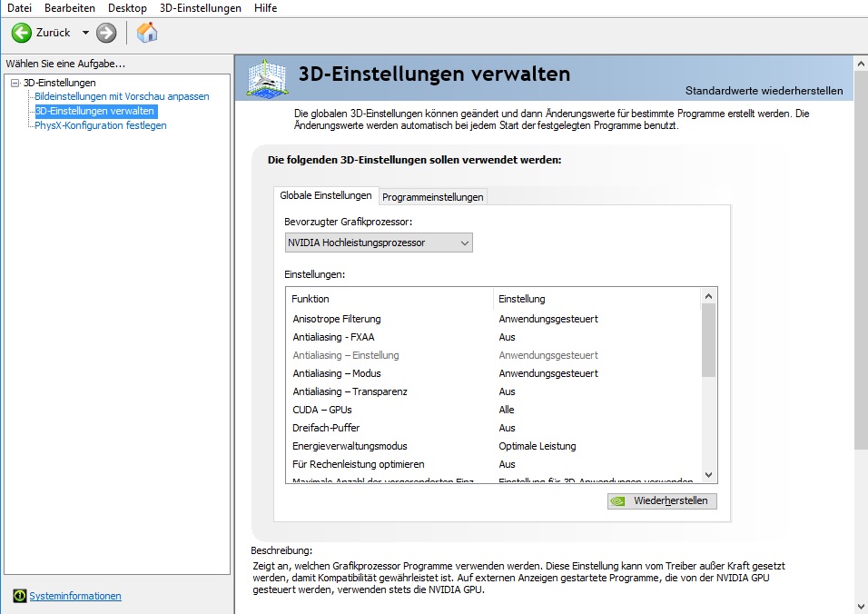Click the Optimale Leistung setting value
868x614 pixels.
(537, 446)
